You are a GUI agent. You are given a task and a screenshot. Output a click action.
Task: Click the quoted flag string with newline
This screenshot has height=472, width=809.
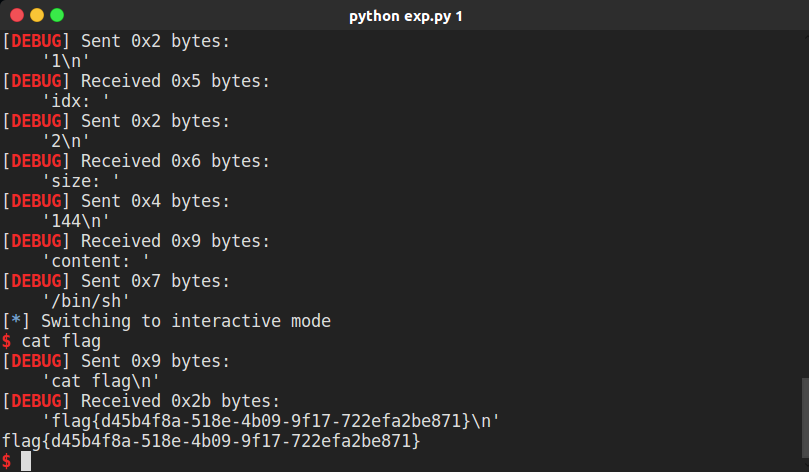271,421
